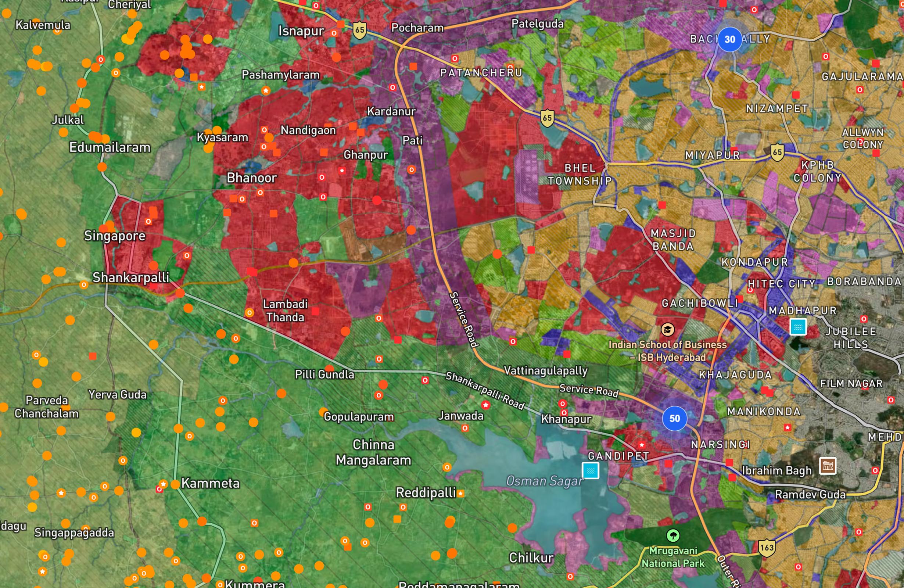The width and height of the screenshot is (904, 588).
Task: Click the Mrugavani National Park tree icon
Action: 673,535
